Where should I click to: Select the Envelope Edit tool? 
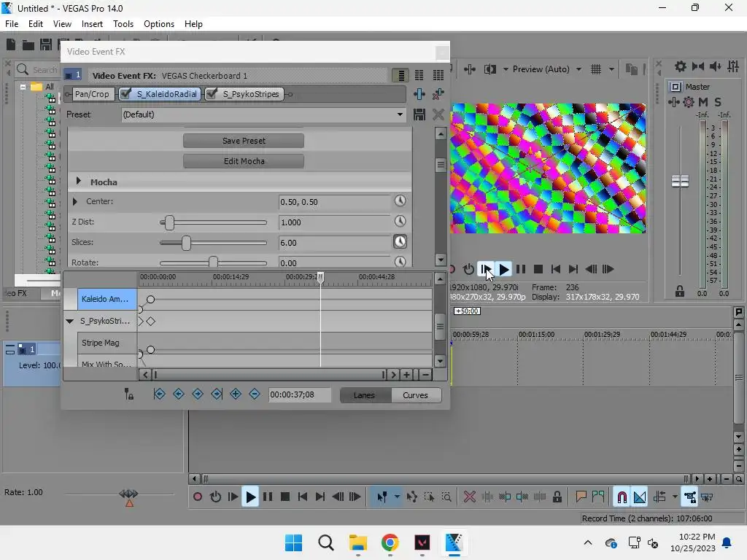[411, 497]
